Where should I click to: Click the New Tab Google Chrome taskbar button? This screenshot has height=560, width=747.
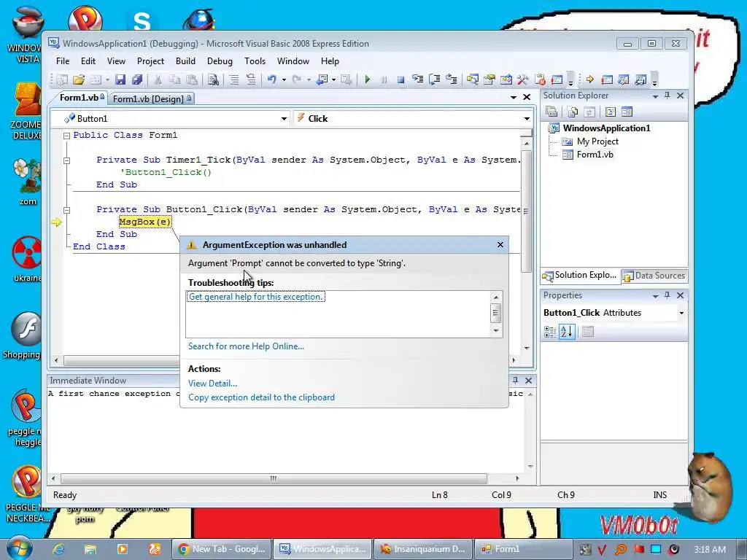(x=222, y=549)
